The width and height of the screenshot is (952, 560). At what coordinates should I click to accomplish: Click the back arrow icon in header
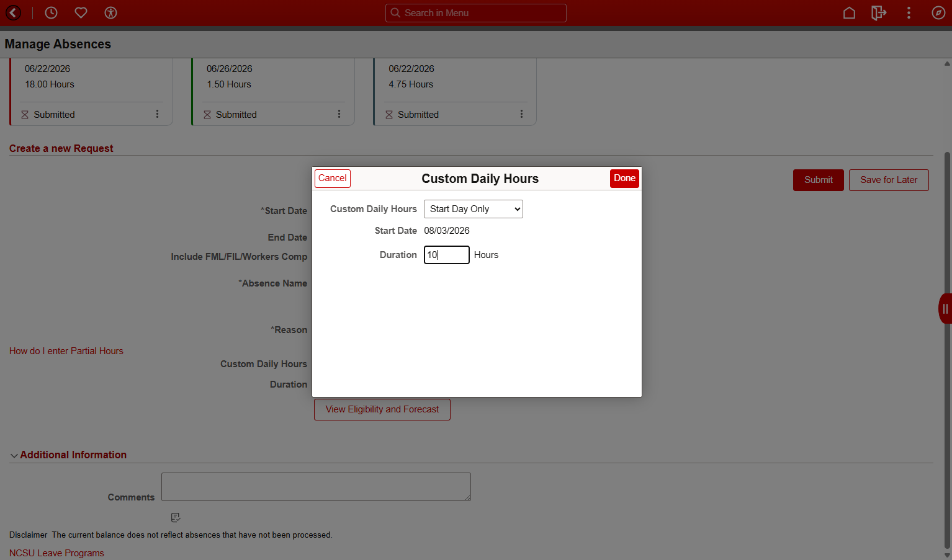(x=13, y=12)
